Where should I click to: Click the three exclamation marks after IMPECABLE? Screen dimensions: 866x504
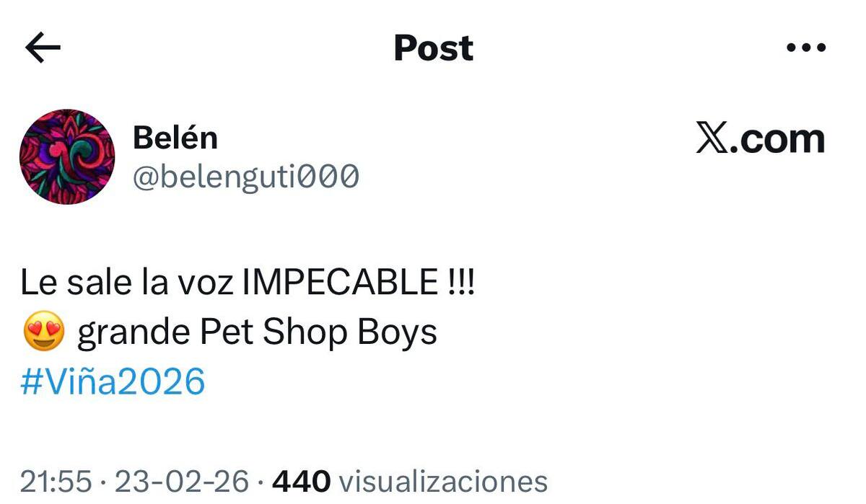coord(460,283)
